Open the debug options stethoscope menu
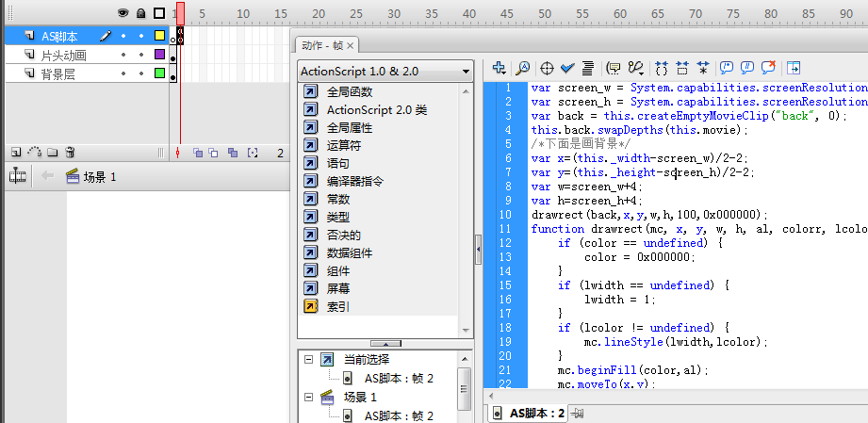The height and width of the screenshot is (423, 868). point(635,68)
